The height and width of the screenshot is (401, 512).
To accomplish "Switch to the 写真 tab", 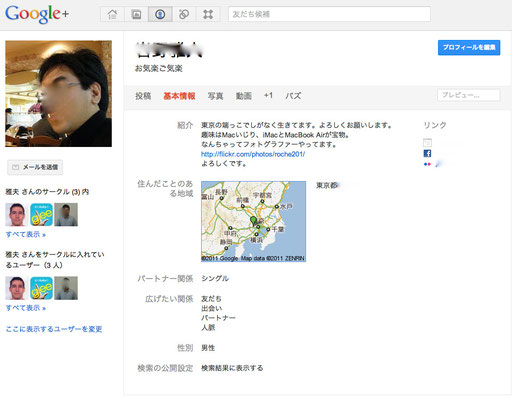I will tap(215, 96).
